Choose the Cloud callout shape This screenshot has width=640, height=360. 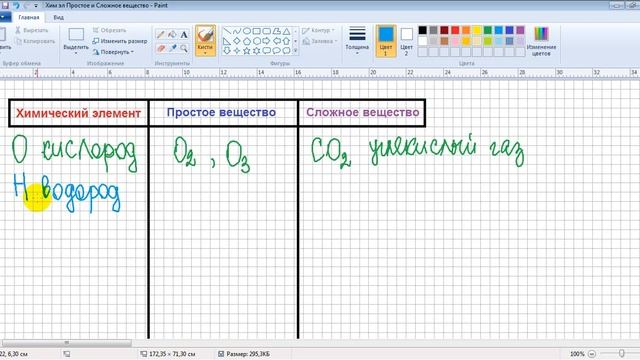tap(287, 51)
